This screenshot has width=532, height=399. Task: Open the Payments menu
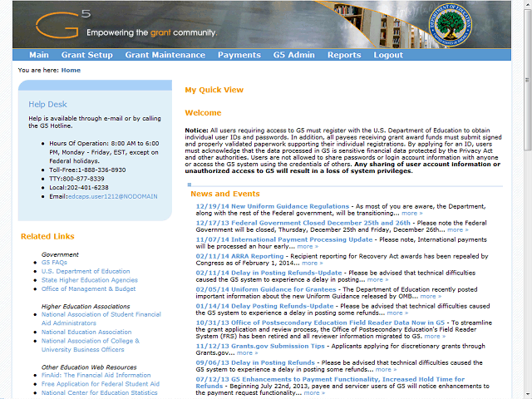click(x=239, y=55)
